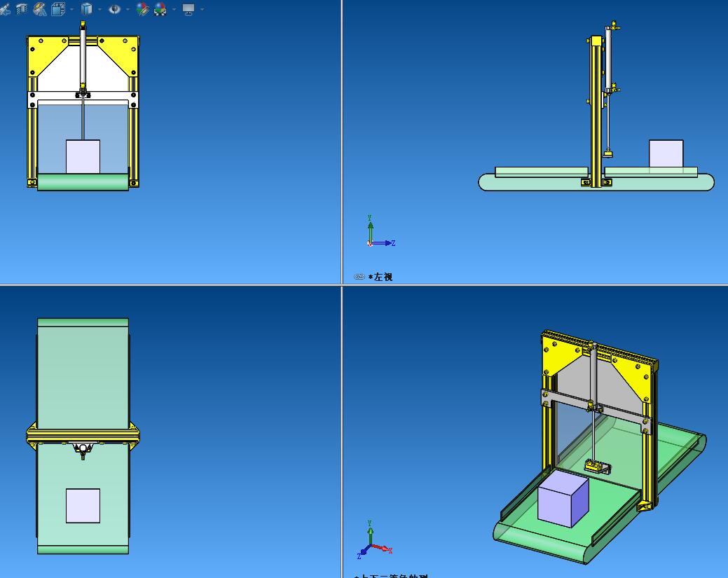Select the box in the left side view
Screen dimensions: 728x578
pyautogui.click(x=666, y=153)
